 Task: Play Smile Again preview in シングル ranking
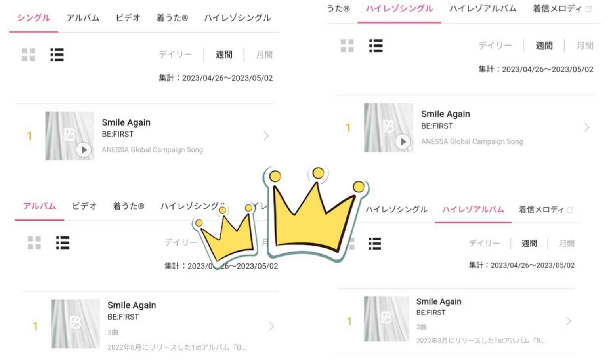point(84,150)
